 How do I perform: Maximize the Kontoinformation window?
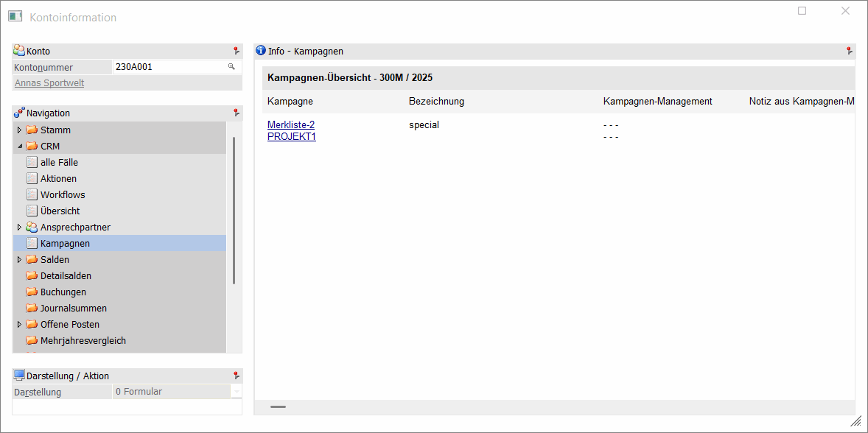pos(802,10)
